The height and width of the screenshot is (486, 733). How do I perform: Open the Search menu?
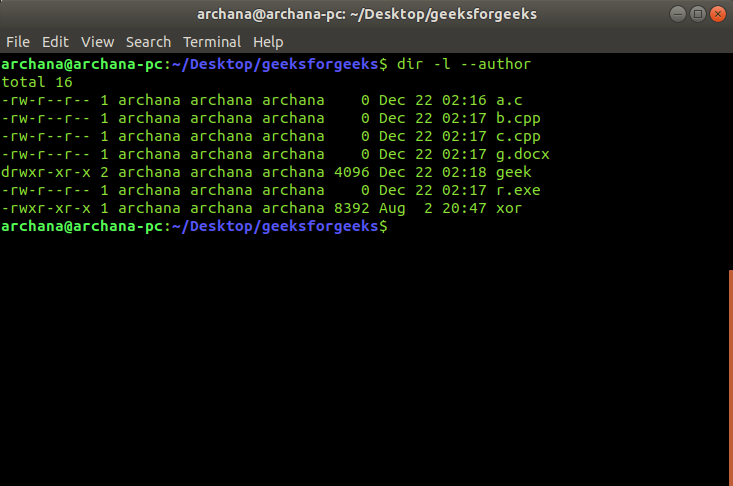[148, 42]
